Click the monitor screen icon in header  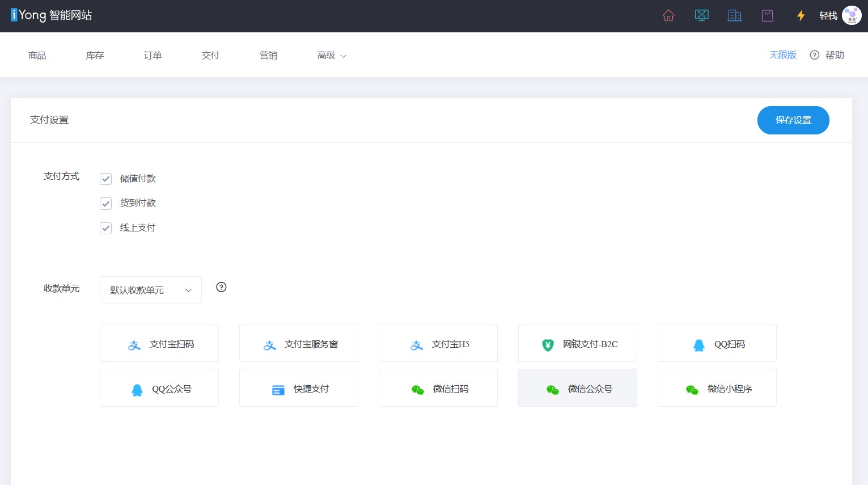tap(701, 16)
